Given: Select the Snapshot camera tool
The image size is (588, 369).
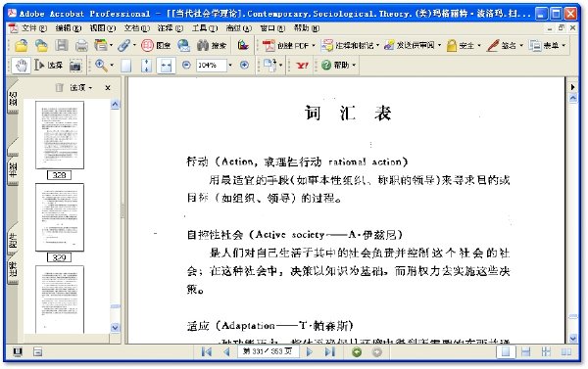Looking at the screenshot, I should coord(75,66).
